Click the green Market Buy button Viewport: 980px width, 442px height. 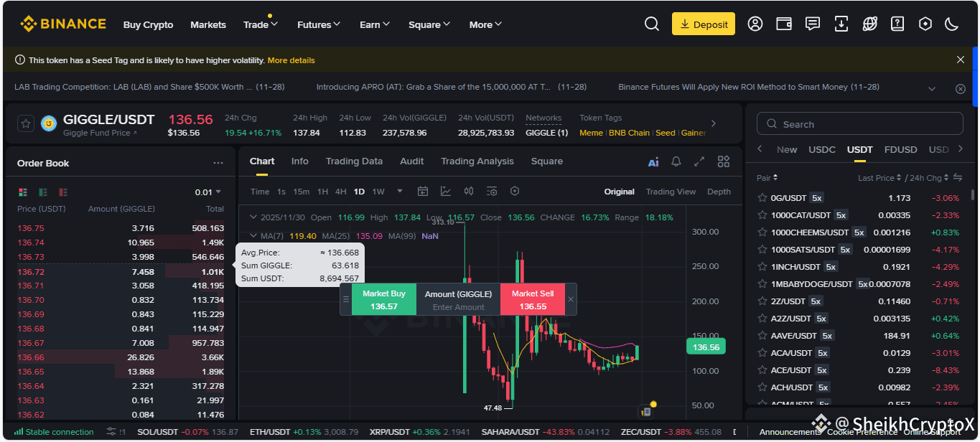click(x=384, y=299)
